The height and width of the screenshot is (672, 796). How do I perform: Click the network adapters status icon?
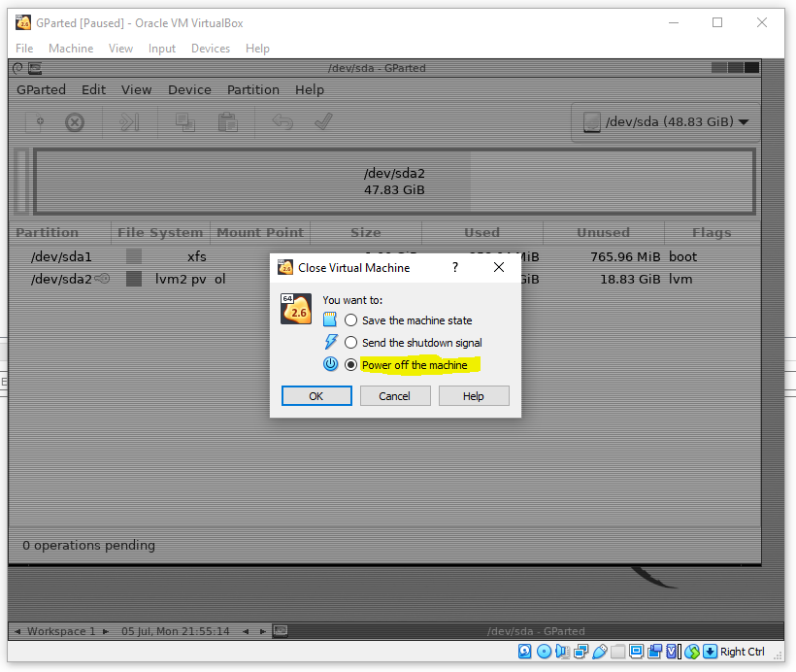pyautogui.click(x=580, y=652)
